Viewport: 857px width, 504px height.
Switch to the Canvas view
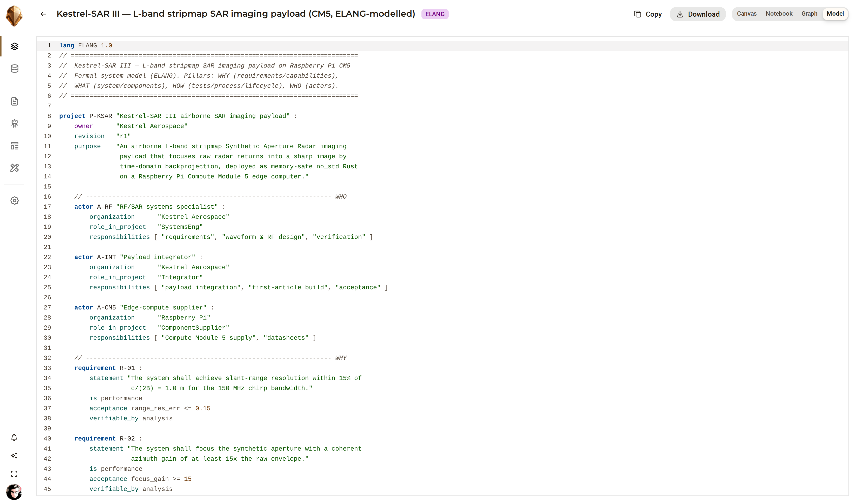point(747,14)
